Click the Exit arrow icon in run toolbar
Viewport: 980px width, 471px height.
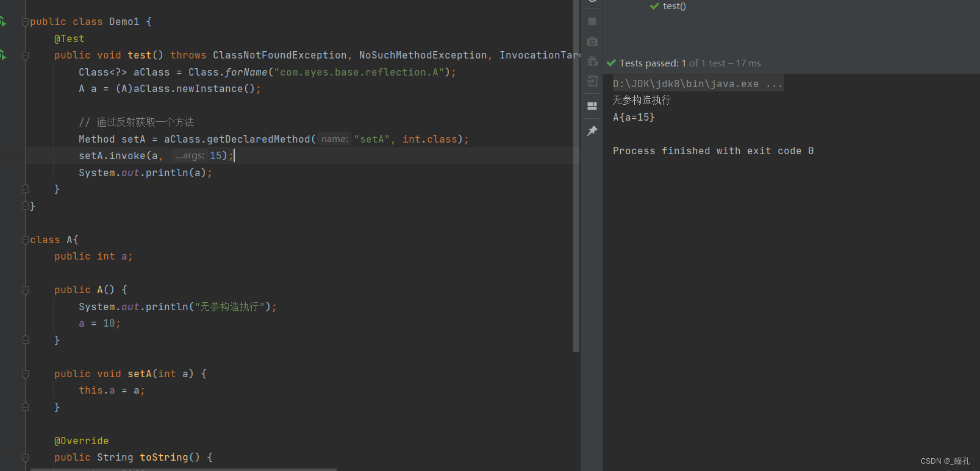592,81
